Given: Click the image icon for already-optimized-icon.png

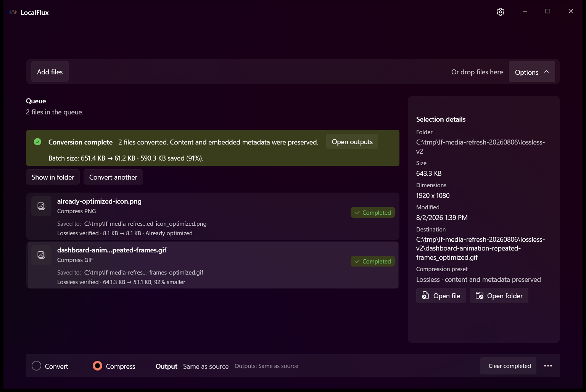Looking at the screenshot, I should coord(41,206).
